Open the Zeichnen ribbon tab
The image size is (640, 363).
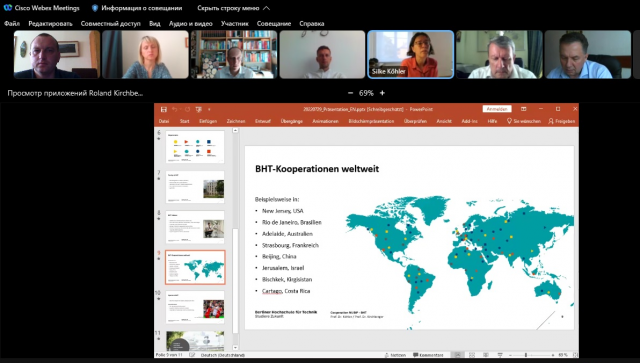coord(236,121)
